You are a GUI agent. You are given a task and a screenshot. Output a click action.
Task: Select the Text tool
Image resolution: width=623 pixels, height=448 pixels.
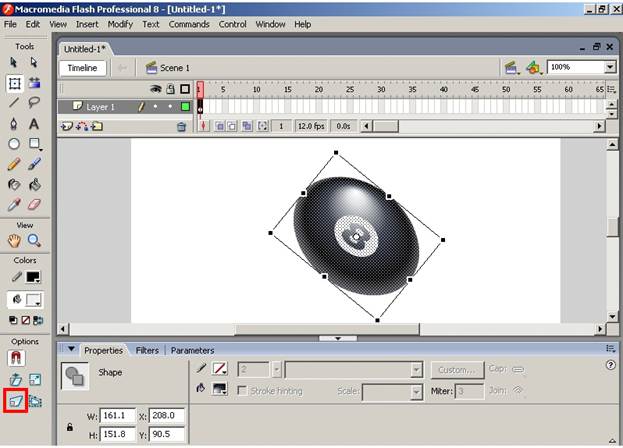click(x=34, y=124)
